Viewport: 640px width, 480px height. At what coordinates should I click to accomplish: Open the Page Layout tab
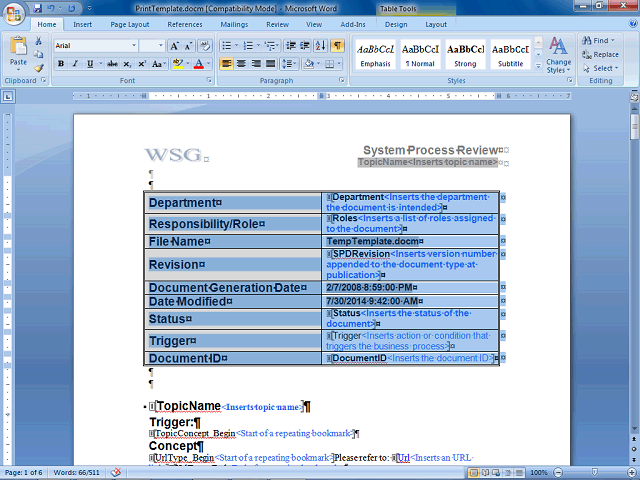[130, 24]
